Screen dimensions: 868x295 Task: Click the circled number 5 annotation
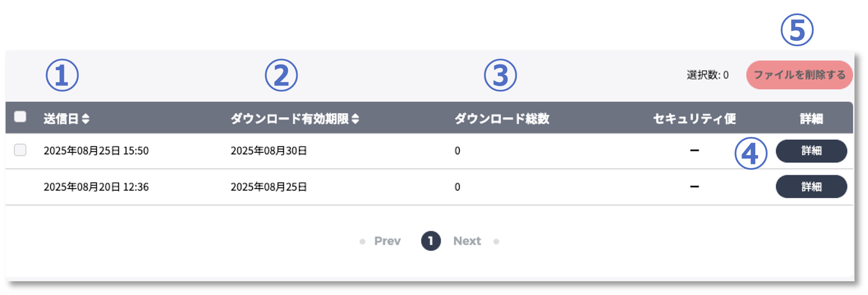pyautogui.click(x=797, y=30)
